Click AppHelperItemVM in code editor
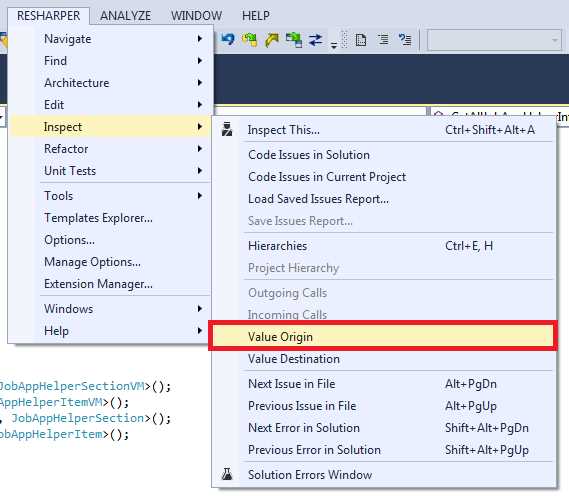 point(51,402)
